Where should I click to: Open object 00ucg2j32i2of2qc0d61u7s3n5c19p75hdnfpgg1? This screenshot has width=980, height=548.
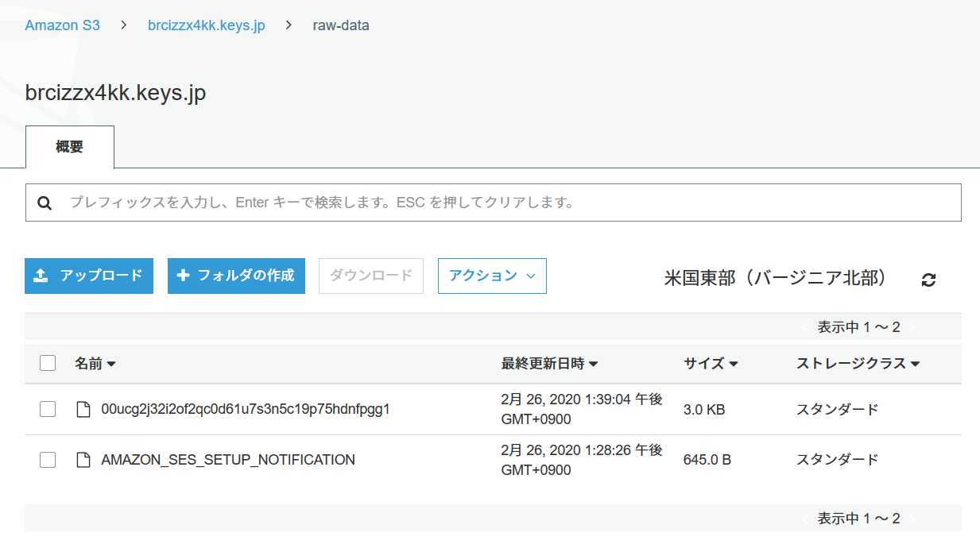point(246,410)
